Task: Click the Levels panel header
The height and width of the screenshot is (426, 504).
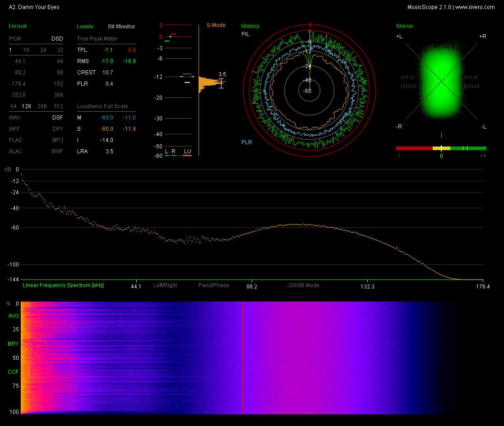Action: (85, 27)
